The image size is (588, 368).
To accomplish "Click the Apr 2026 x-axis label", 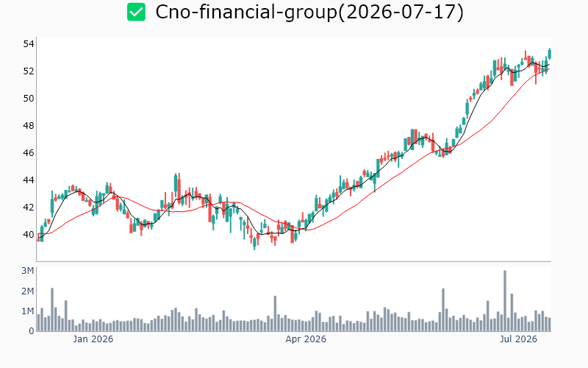I will click(306, 339).
